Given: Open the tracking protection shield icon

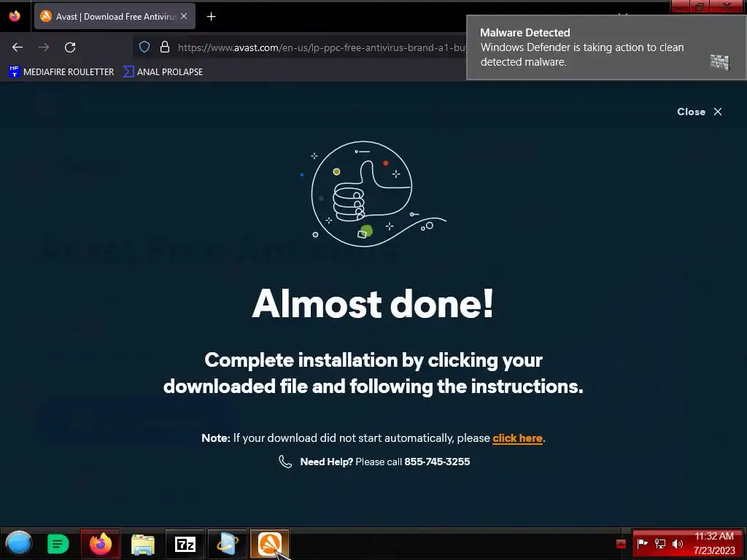Looking at the screenshot, I should (x=144, y=47).
